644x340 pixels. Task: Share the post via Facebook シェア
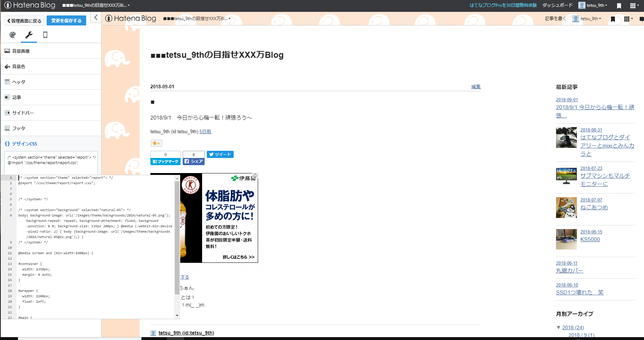point(193,161)
